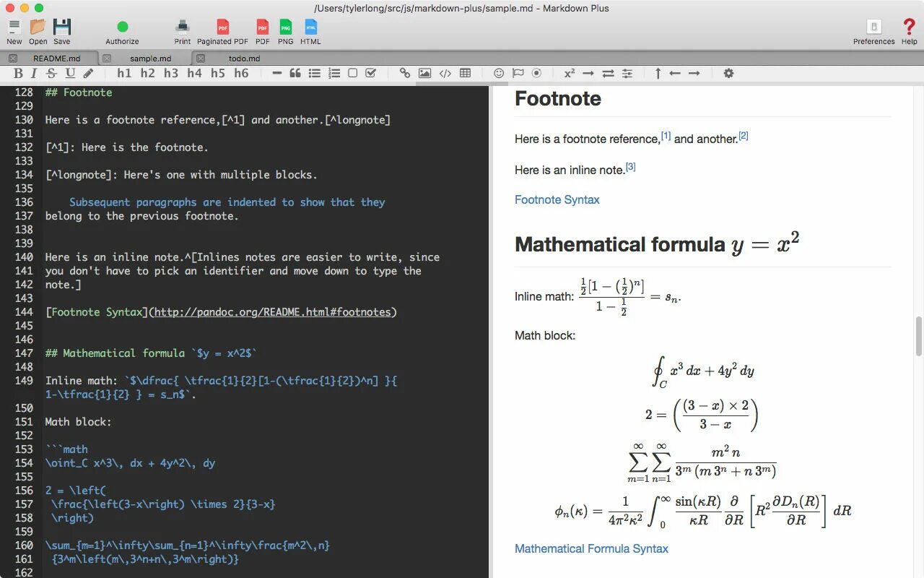This screenshot has width=924, height=578.
Task: Insert a checked task box
Action: pyautogui.click(x=370, y=73)
